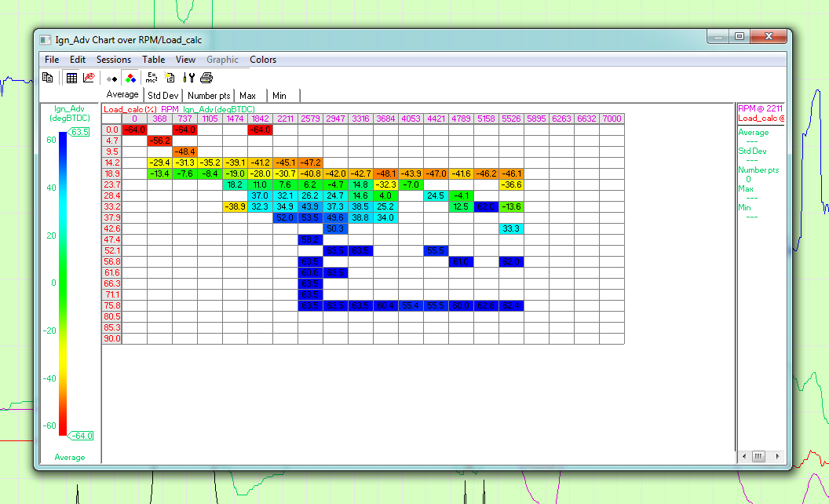Click the copy table data icon
The height and width of the screenshot is (504, 829).
[x=48, y=78]
